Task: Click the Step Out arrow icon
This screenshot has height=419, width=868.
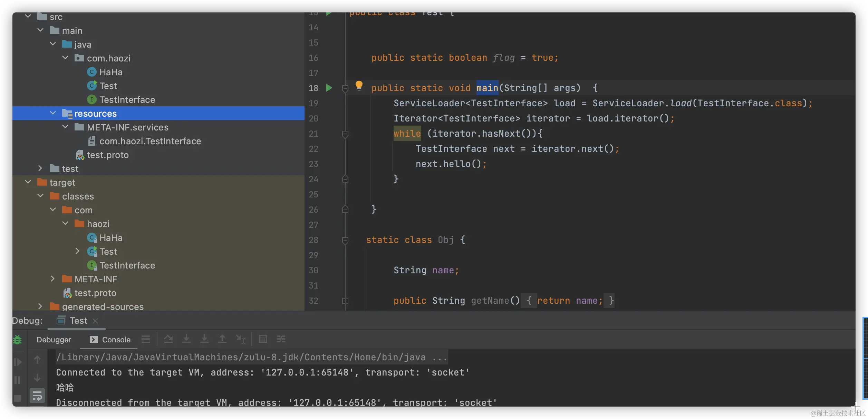Action: (222, 339)
